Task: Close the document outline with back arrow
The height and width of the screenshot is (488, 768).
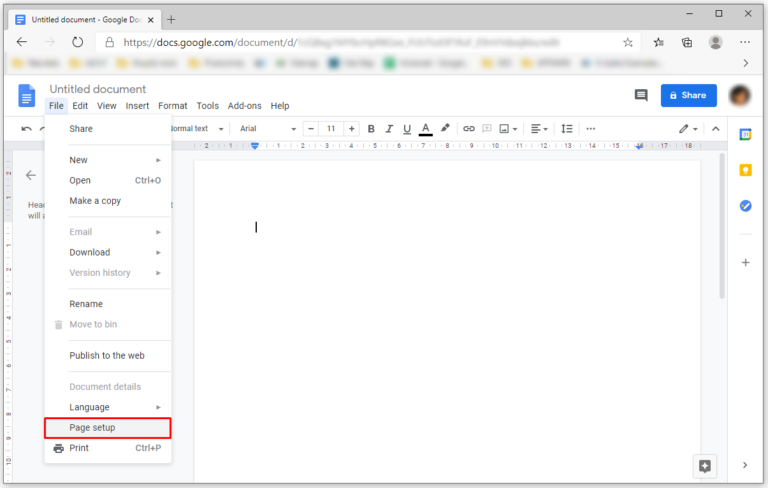Action: 31,175
